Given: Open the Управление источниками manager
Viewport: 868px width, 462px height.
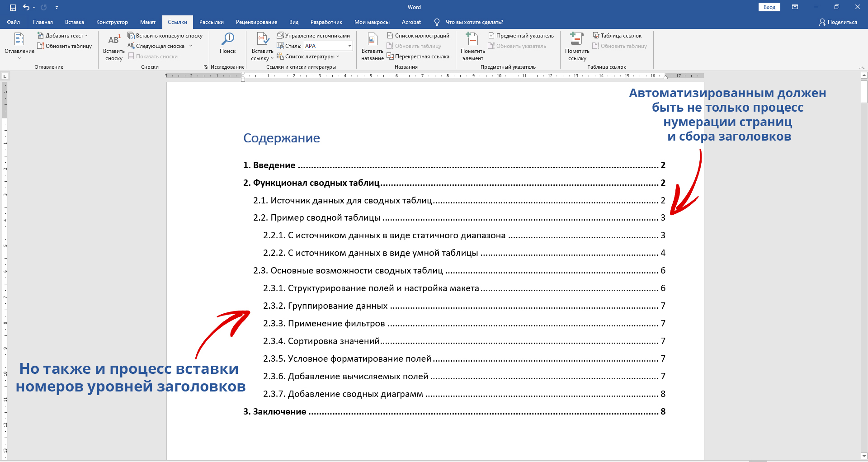Looking at the screenshot, I should [x=313, y=36].
